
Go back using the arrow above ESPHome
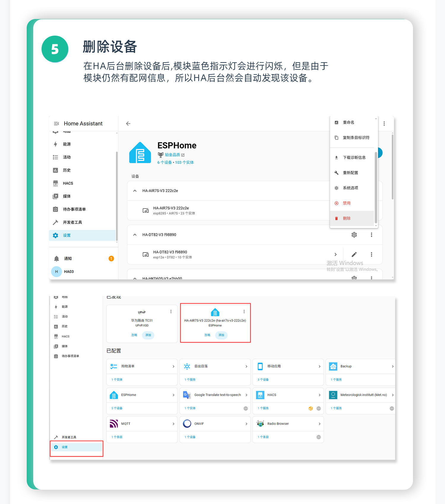tap(128, 123)
